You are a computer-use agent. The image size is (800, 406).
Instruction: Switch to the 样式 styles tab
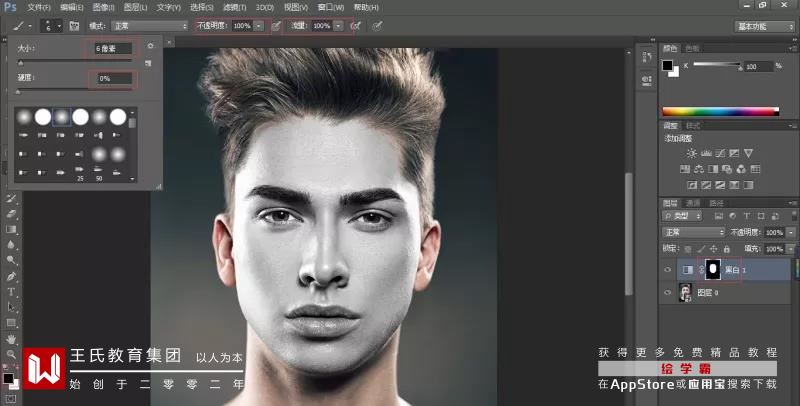click(x=693, y=125)
